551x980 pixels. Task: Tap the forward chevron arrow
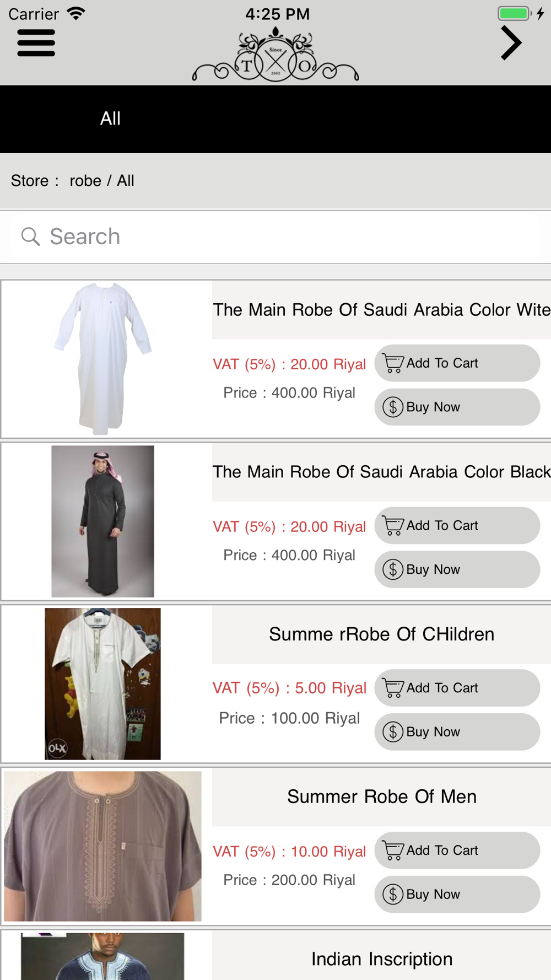click(x=511, y=43)
